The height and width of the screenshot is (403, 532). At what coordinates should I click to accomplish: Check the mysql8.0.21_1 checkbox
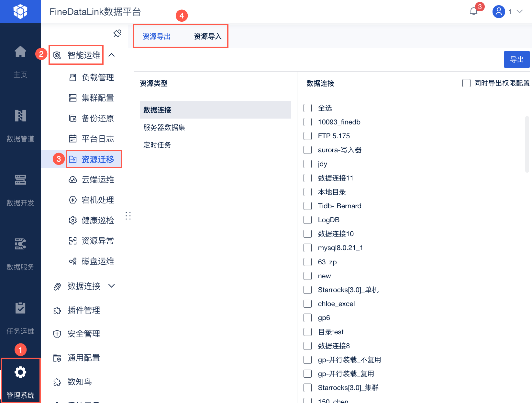point(308,248)
